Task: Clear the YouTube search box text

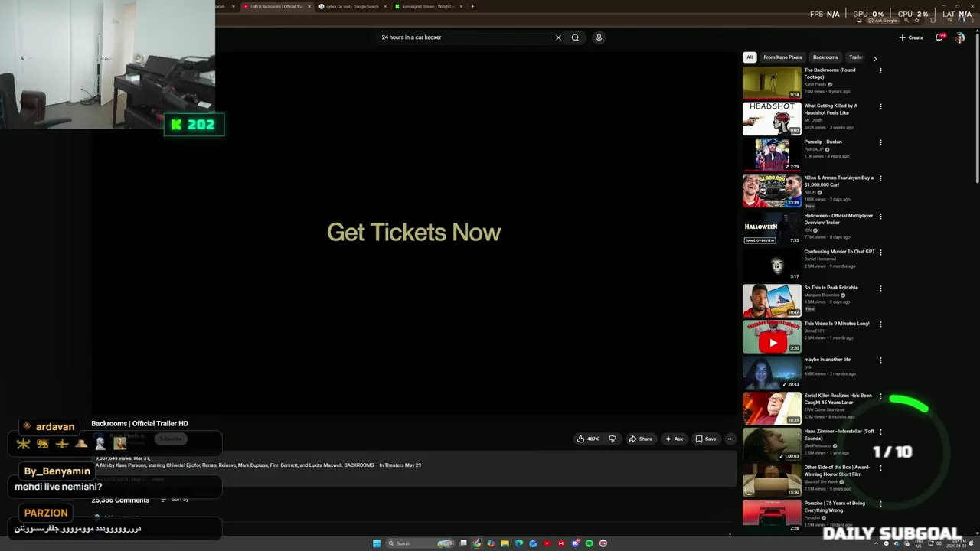Action: [x=558, y=37]
